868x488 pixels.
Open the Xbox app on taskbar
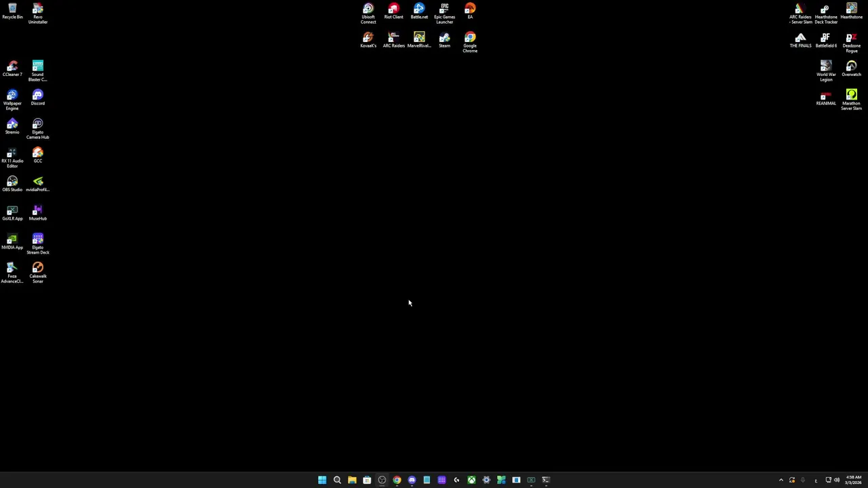(471, 480)
